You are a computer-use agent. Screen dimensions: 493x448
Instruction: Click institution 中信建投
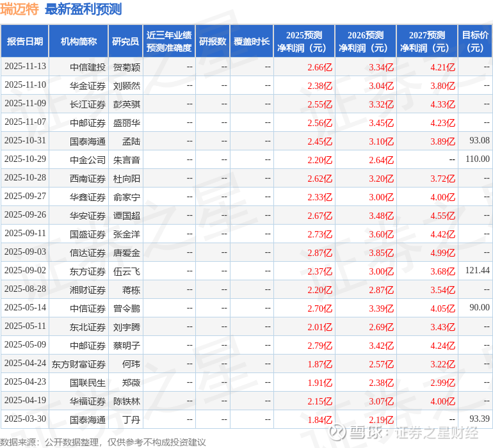pos(88,67)
